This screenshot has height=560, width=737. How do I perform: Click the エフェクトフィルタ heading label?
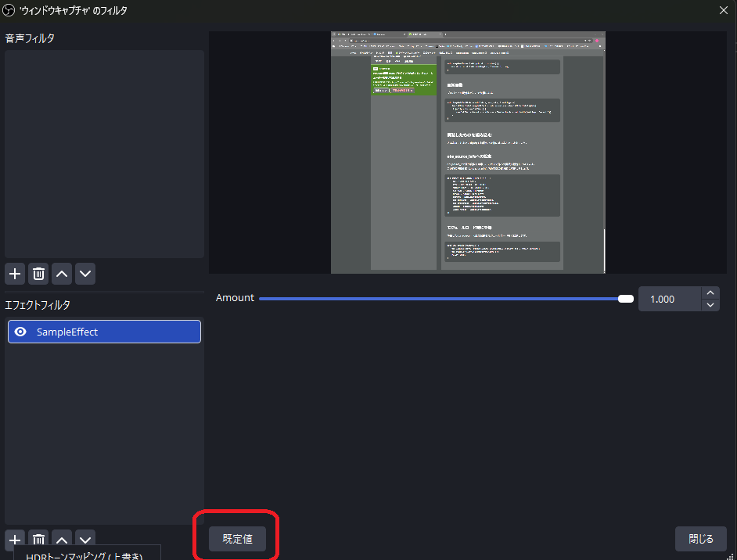[x=38, y=305]
